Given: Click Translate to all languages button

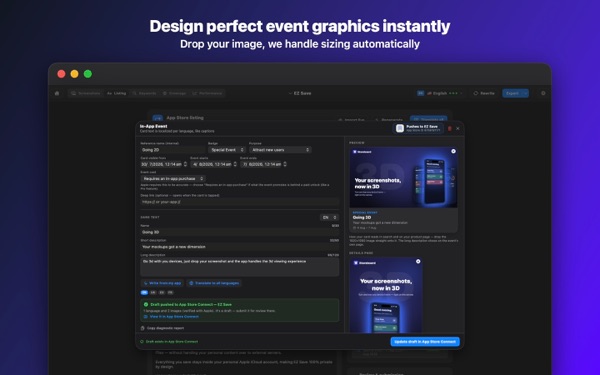Looking at the screenshot, I should click(x=214, y=283).
